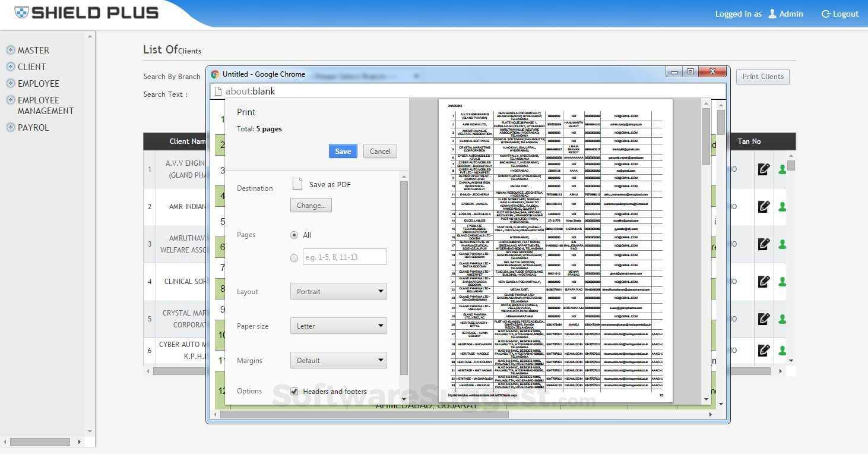The width and height of the screenshot is (868, 454).
Task: Click the page range input field
Action: coord(344,257)
